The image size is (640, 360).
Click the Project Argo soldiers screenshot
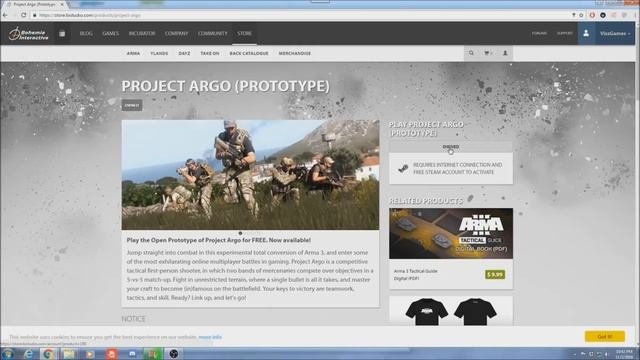click(250, 175)
